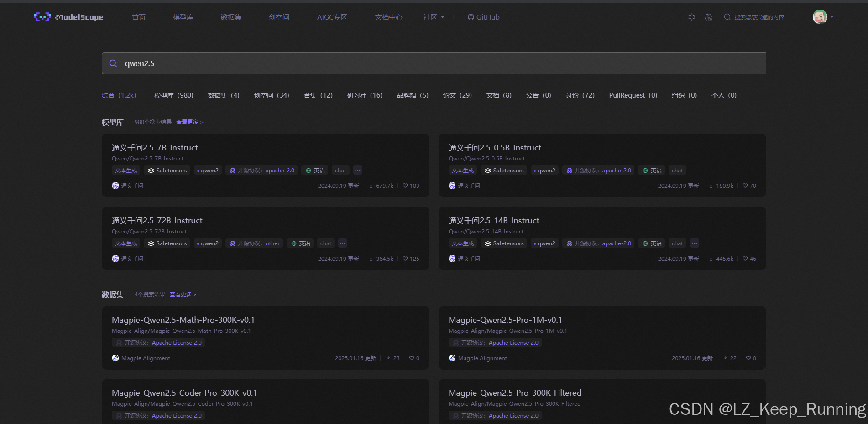The image size is (868, 424).
Task: Select the 合集 (12) tab
Action: (x=318, y=95)
